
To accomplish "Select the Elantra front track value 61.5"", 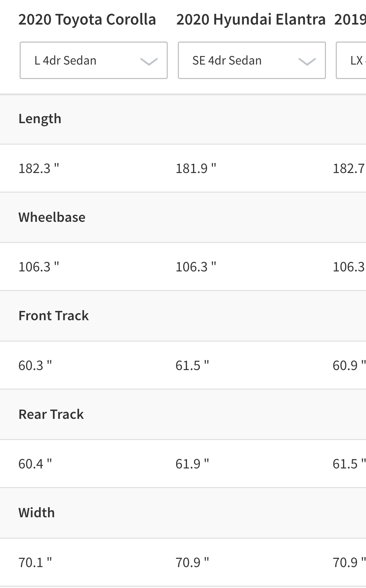I will (x=192, y=365).
